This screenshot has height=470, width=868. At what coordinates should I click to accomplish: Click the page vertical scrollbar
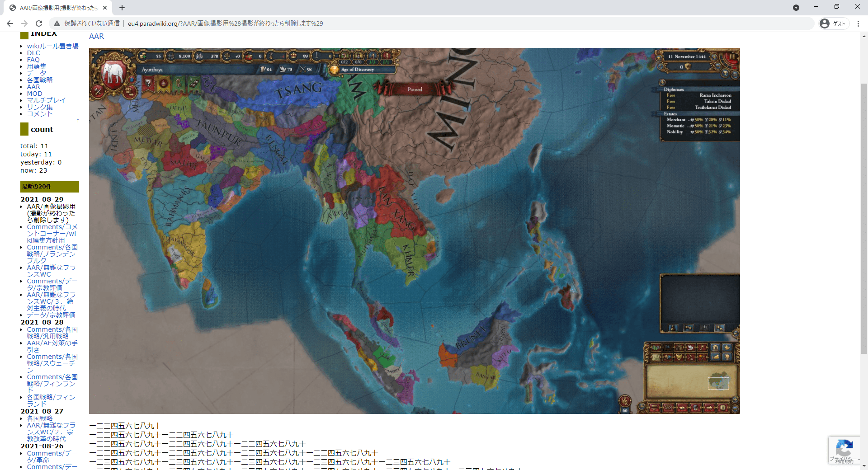(864, 217)
